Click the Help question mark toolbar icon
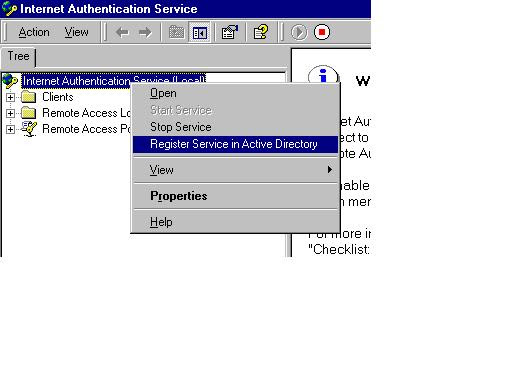 click(260, 32)
